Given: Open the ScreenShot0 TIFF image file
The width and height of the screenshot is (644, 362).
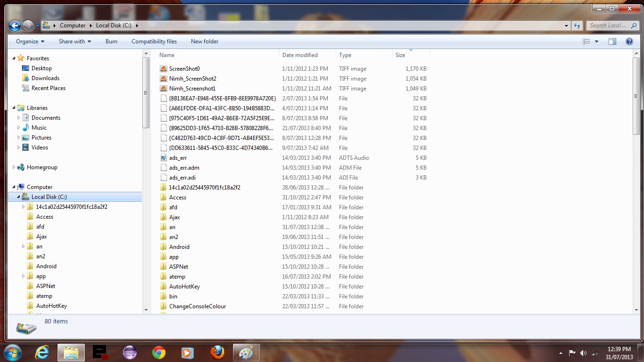Looking at the screenshot, I should click(184, 69).
